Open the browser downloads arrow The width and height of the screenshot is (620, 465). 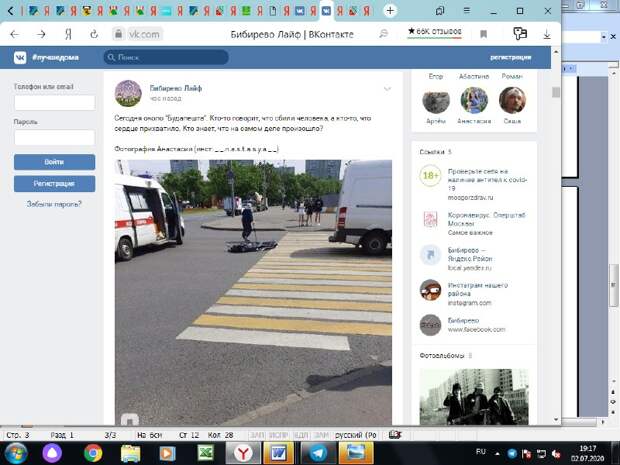(547, 34)
